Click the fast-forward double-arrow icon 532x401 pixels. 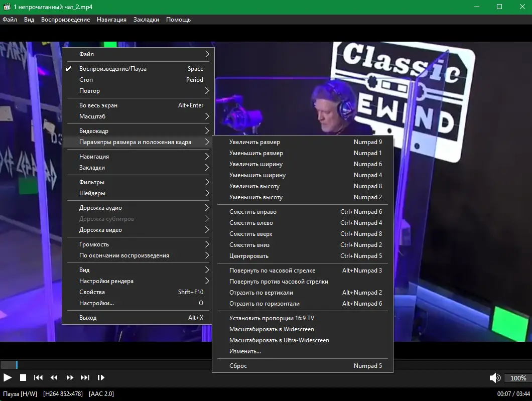(70, 377)
